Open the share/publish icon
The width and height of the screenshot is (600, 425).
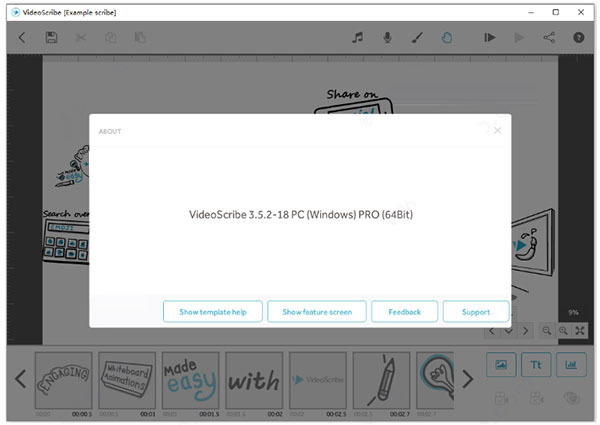[549, 37]
